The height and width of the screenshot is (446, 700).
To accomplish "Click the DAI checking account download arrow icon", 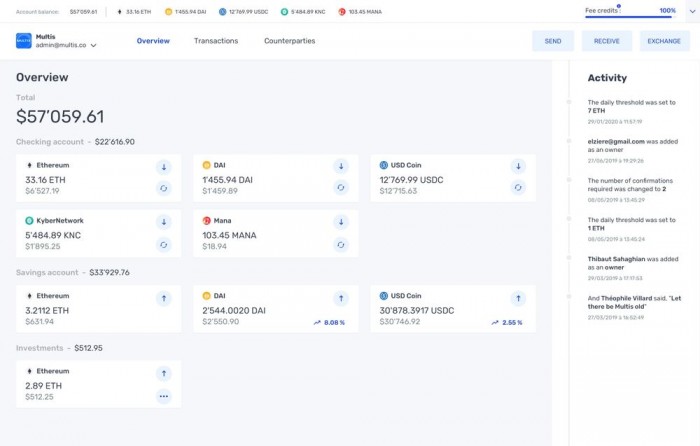I will 341,166.
